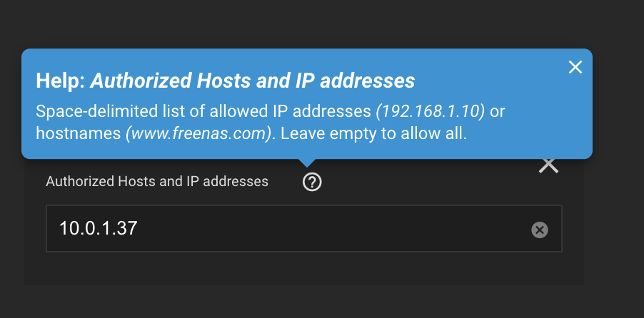Click the tooltip's downward pointer arrow

tap(307, 163)
